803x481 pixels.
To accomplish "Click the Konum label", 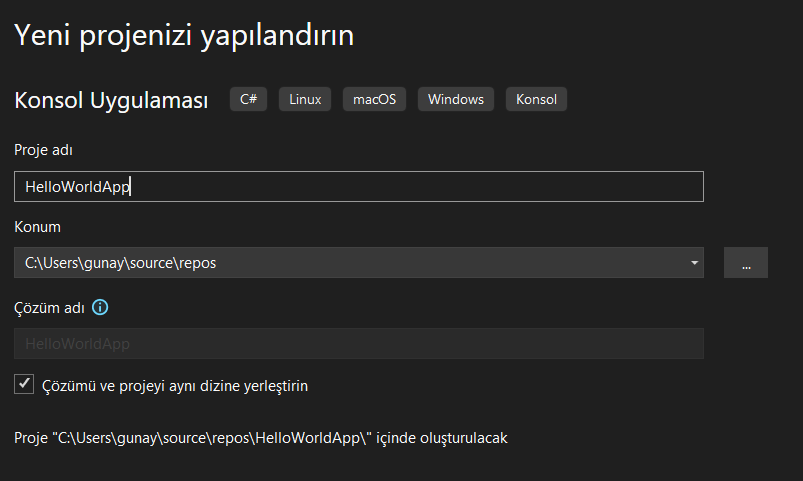I will 37,227.
